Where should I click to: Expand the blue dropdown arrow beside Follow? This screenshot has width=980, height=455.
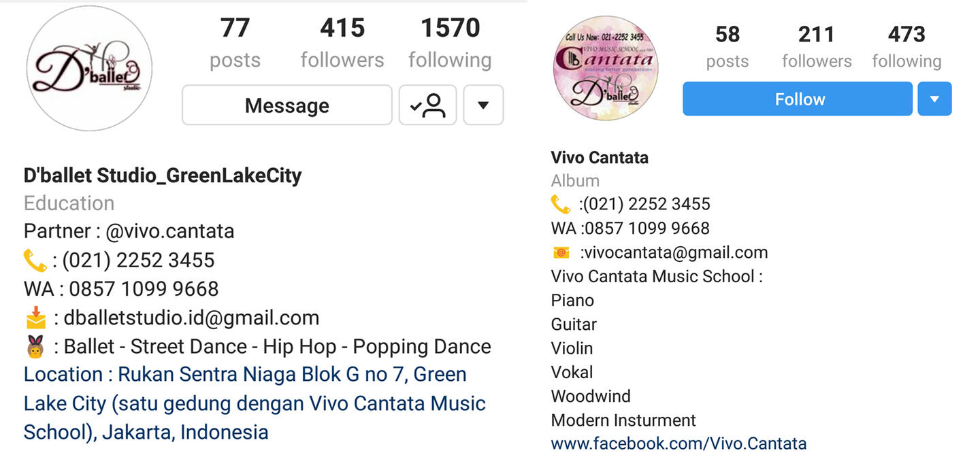[x=934, y=99]
